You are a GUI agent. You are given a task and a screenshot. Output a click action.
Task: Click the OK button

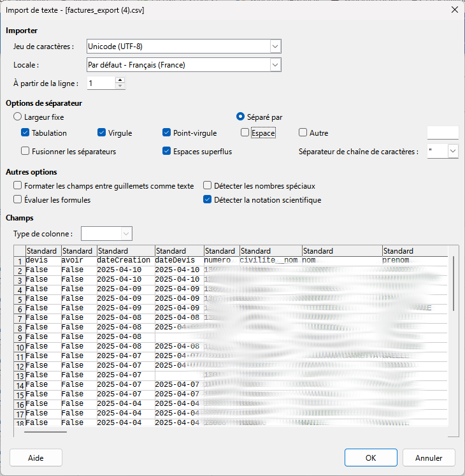(x=371, y=458)
